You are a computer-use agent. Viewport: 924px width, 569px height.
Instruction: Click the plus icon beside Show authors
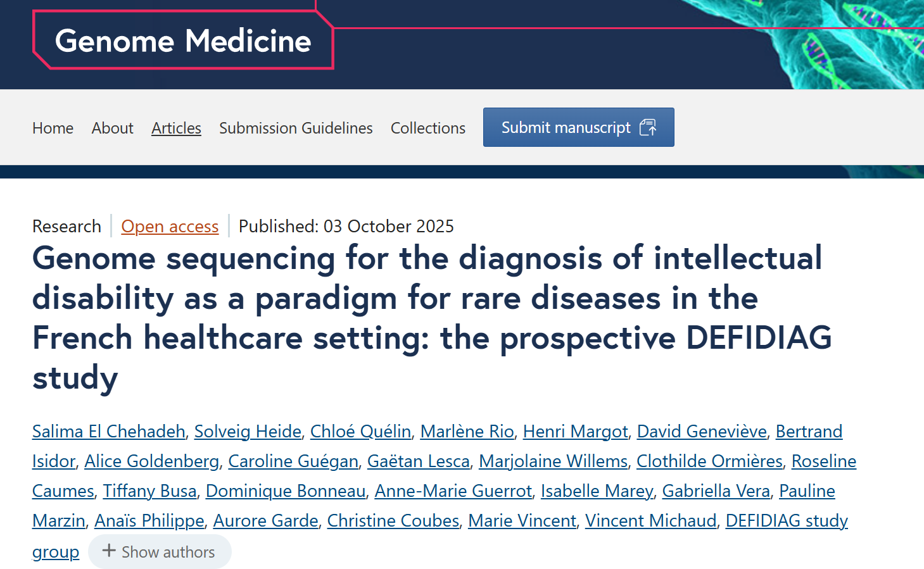[109, 551]
